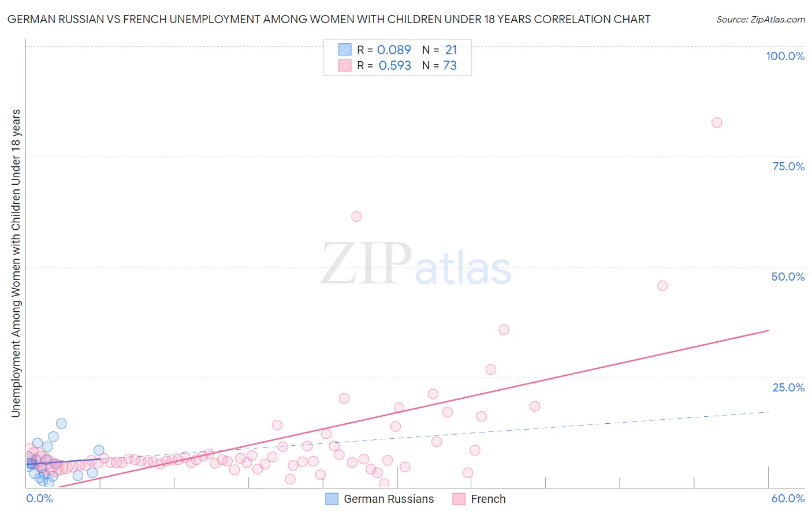Image resolution: width=812 pixels, height=515 pixels.
Task: Click the 0.0% x-axis label
Action: (39, 498)
